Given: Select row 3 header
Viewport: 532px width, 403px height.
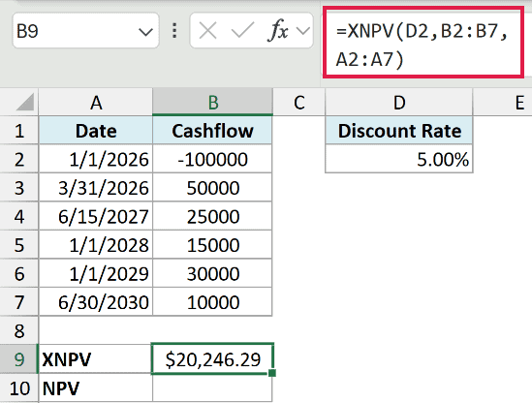Looking at the screenshot, I should pos(19,188).
